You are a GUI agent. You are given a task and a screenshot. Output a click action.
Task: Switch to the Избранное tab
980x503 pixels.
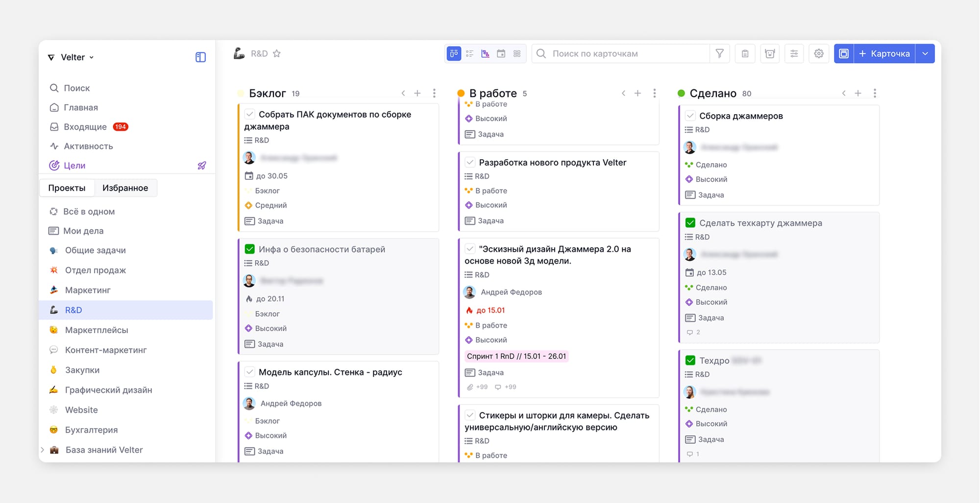tap(125, 188)
